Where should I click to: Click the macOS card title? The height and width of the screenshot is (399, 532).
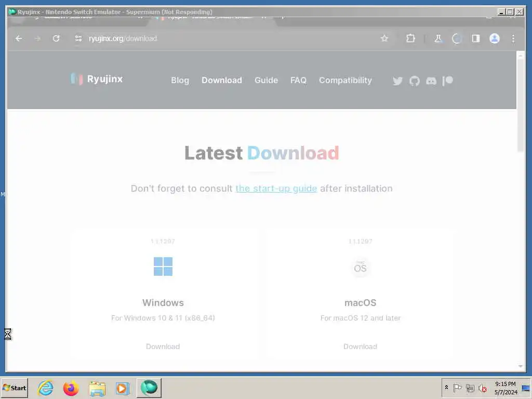[x=361, y=303]
